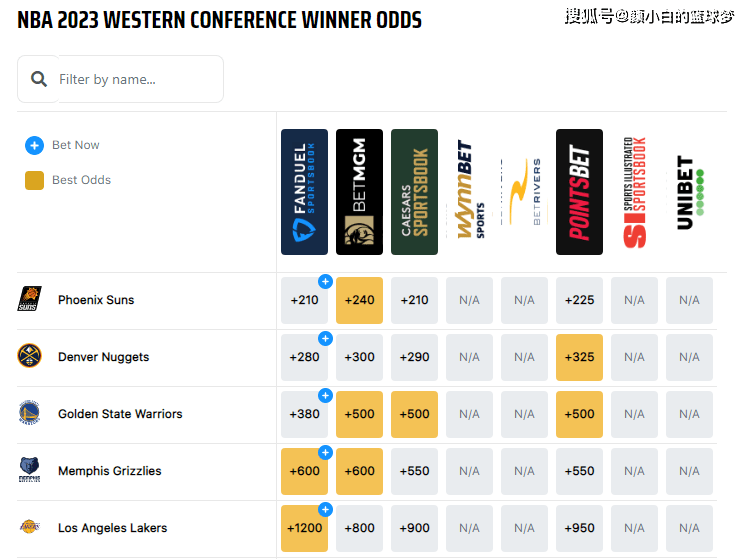Viewport: 749px width, 559px height.
Task: Choose Warriors +380 FanDuel odds
Action: coord(304,414)
